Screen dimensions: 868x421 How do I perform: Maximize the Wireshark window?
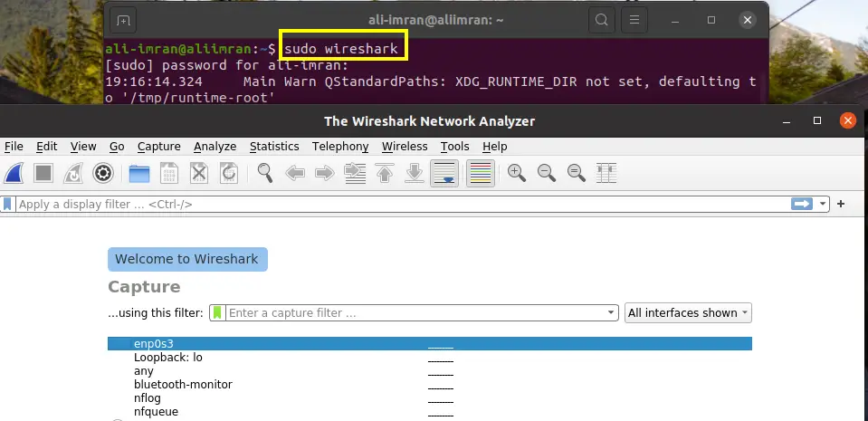(x=817, y=120)
